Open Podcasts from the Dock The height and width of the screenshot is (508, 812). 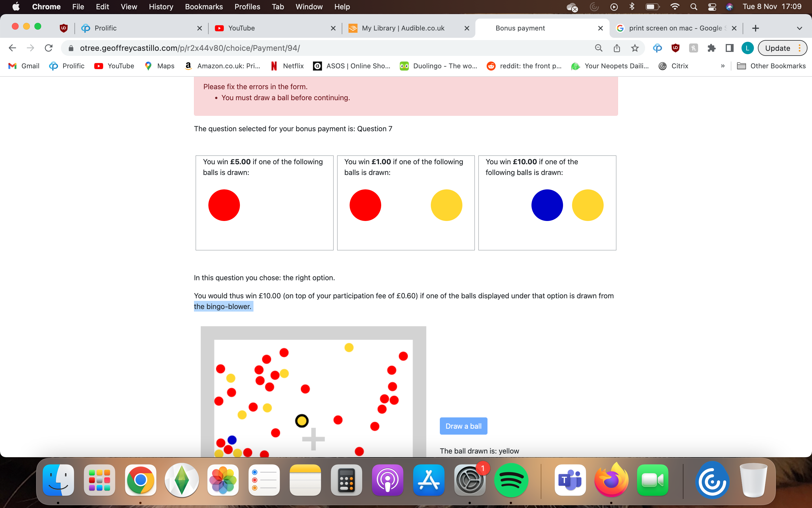pos(388,480)
